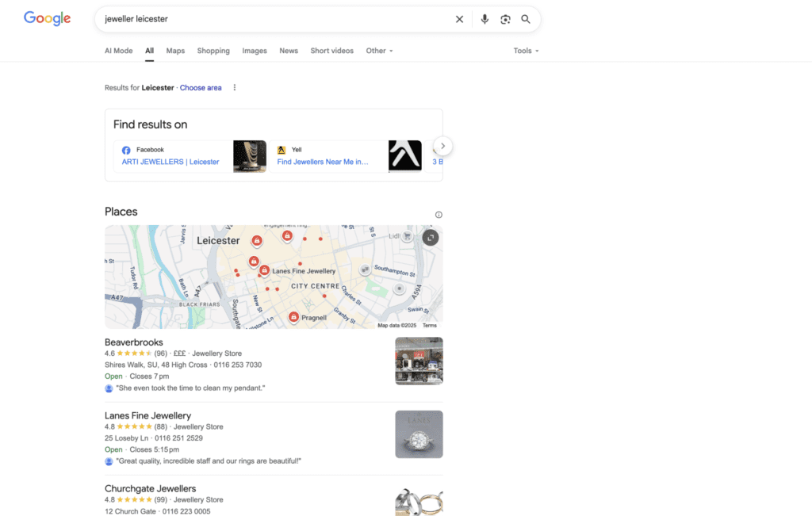Switch to the Images tab
Image resolution: width=812 pixels, height=516 pixels.
click(255, 51)
